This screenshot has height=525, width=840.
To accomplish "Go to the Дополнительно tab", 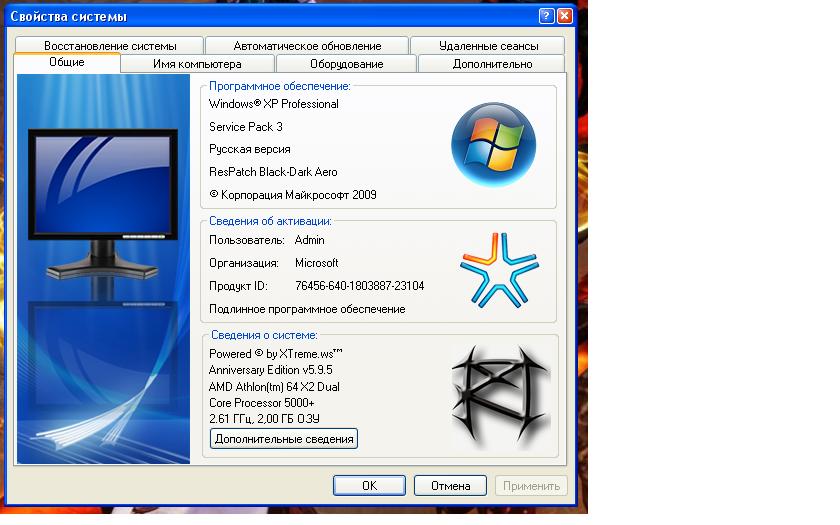I will [492, 64].
